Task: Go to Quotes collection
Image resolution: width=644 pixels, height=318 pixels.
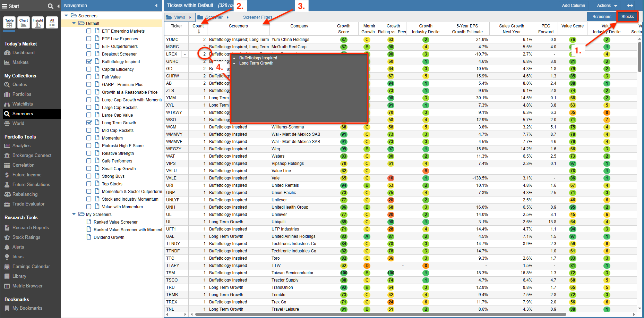Action: [x=19, y=85]
